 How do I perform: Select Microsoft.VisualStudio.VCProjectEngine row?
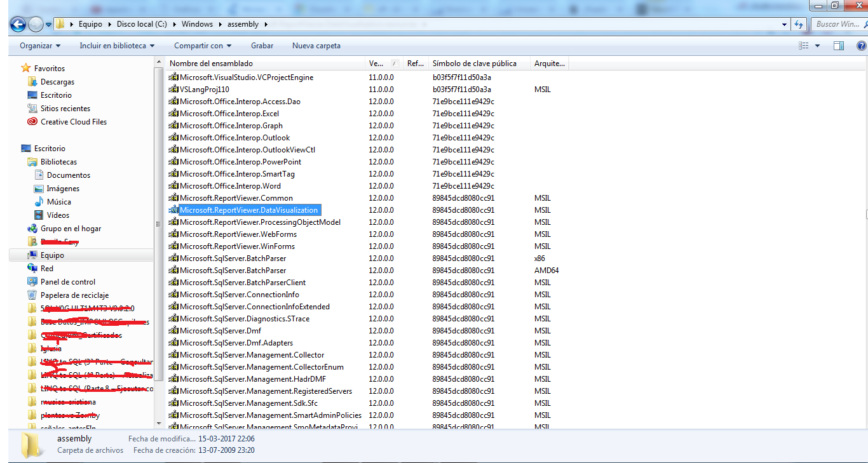[247, 77]
